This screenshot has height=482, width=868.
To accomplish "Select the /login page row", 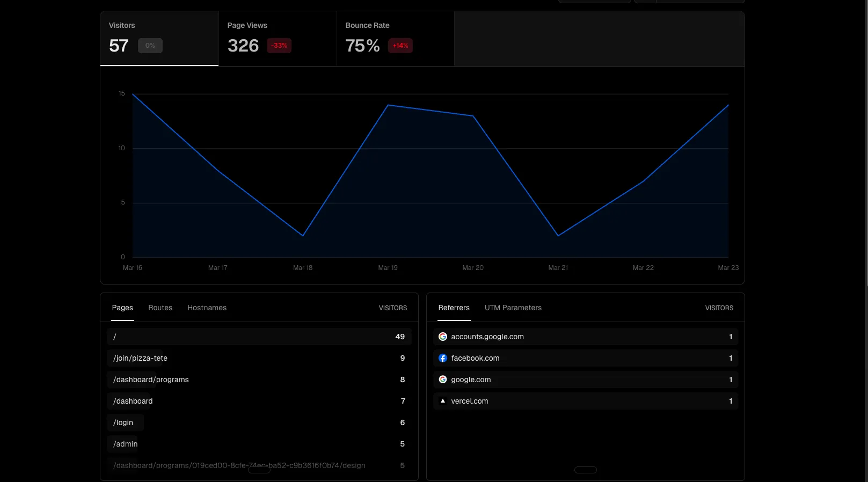I will tap(259, 422).
